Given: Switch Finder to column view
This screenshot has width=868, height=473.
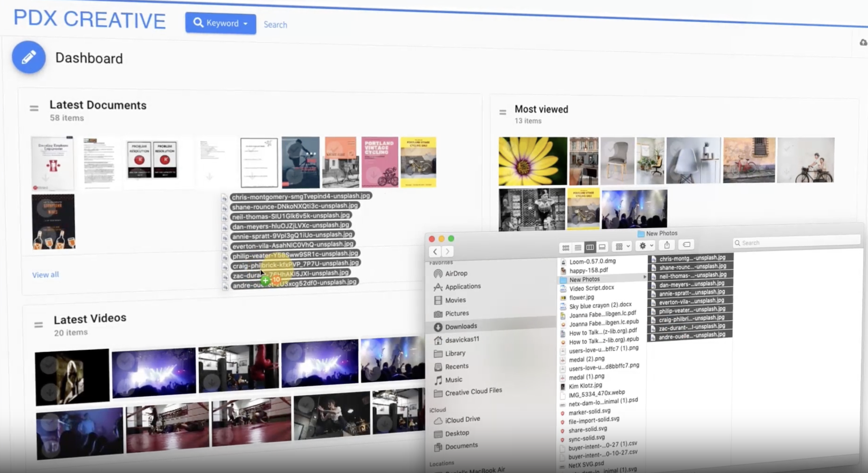Looking at the screenshot, I should coord(590,247).
